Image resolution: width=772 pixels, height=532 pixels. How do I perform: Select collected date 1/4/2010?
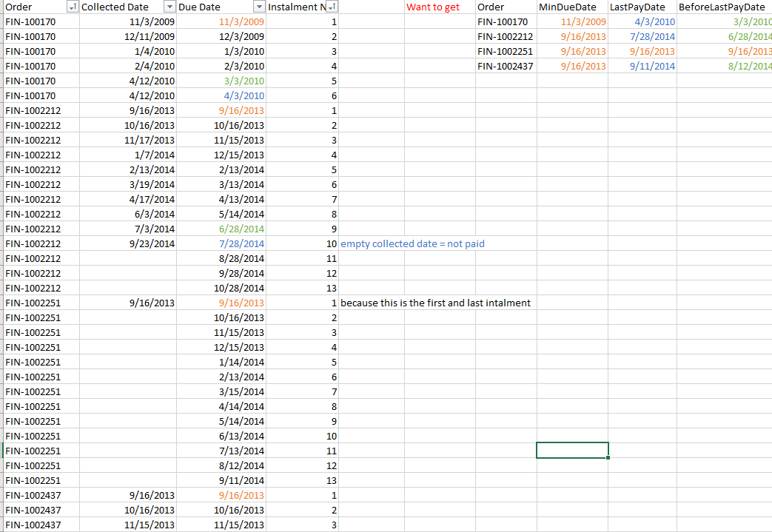pyautogui.click(x=128, y=51)
